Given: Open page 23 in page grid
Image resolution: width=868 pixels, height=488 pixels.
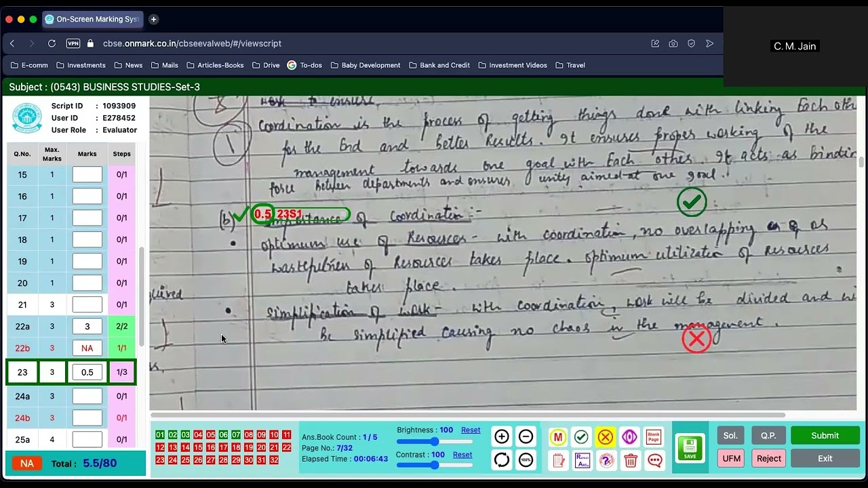Looking at the screenshot, I should (x=160, y=460).
